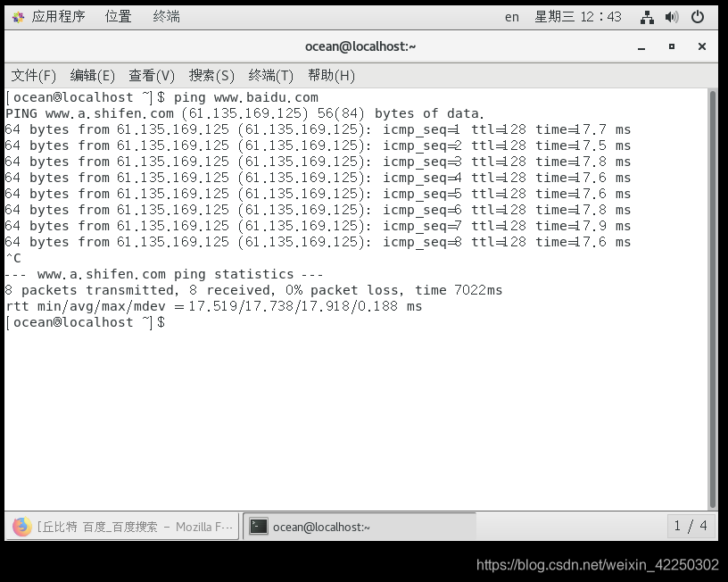Click the terminal vertical scrollbar
The image size is (728, 582).
(x=713, y=300)
